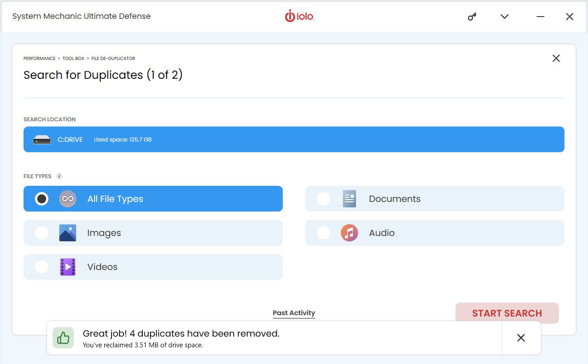
Task: Click the 'Videos' label text
Action: 102,267
